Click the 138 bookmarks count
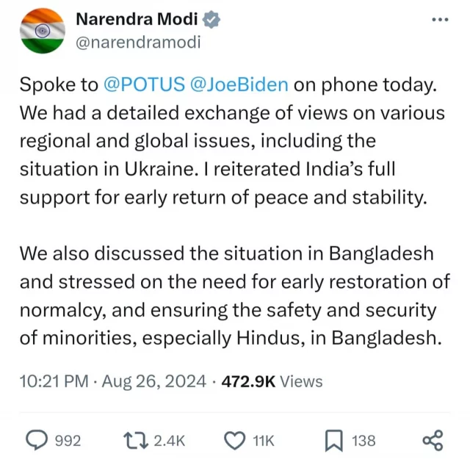 [x=364, y=441]
